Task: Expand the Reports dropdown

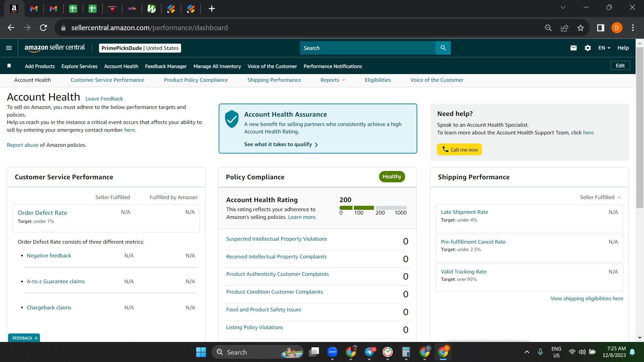Action: pos(333,80)
